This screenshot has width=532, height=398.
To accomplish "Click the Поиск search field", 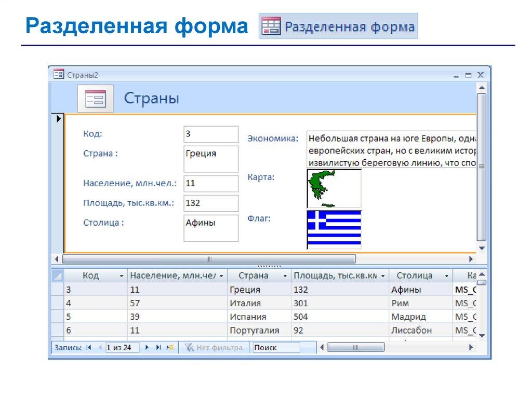I will click(x=275, y=348).
